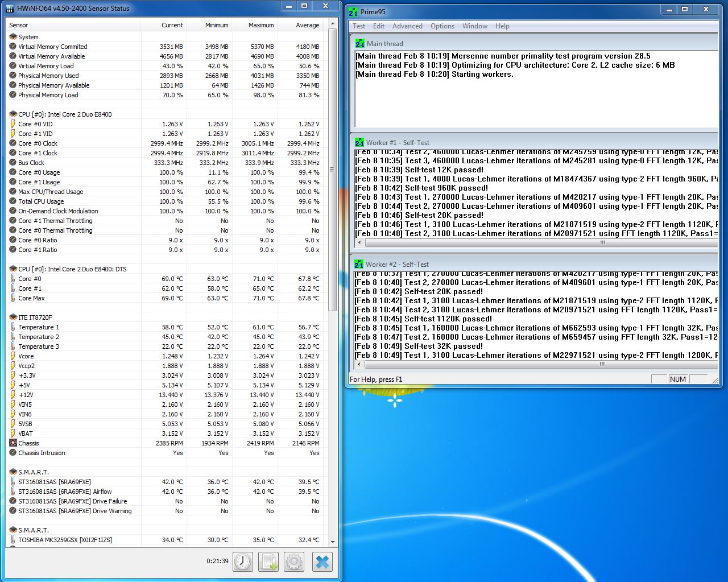Select the Physical Memory Load row

point(165,95)
